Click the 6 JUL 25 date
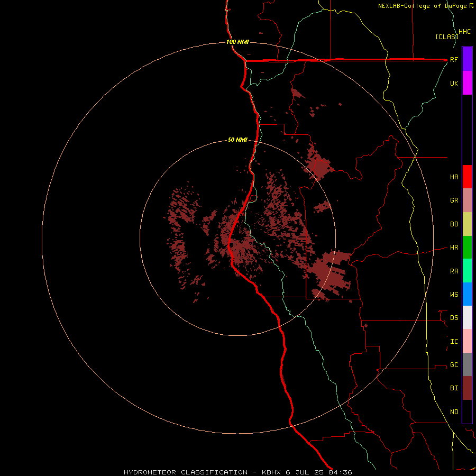Screen dimensions: 476x476 [305, 472]
